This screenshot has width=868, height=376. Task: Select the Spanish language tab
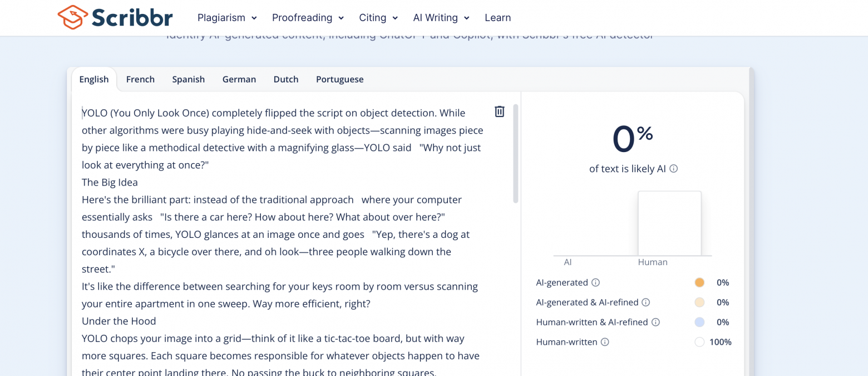[x=188, y=79]
